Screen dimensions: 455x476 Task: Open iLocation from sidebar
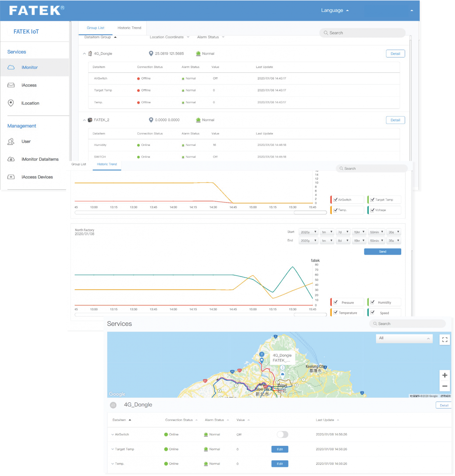30,103
